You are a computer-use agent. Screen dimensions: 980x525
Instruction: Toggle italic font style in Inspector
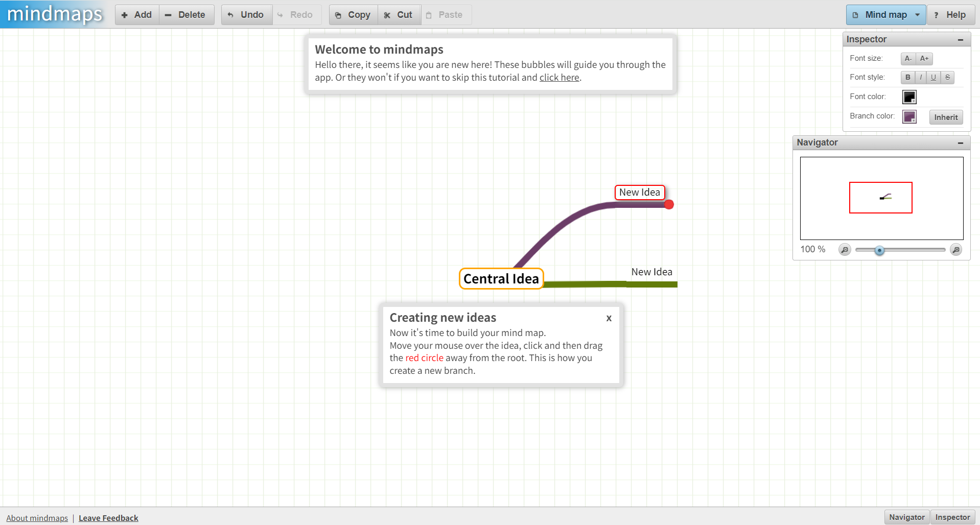920,77
